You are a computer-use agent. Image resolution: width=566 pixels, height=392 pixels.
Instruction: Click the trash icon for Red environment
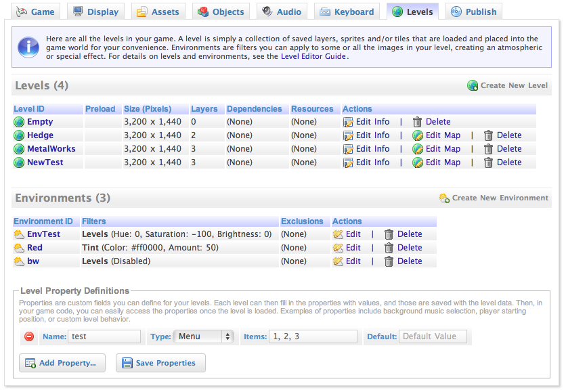click(389, 248)
